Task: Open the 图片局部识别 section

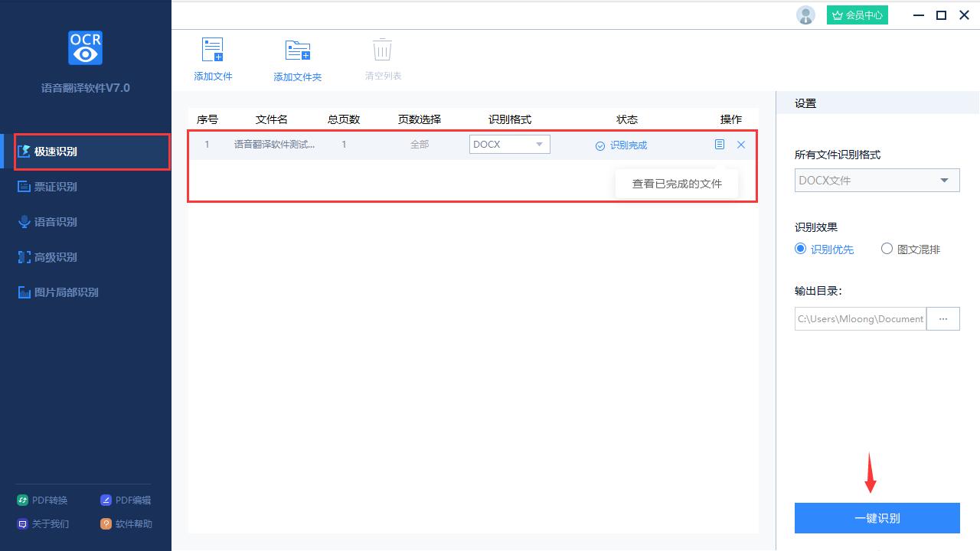Action: [67, 292]
